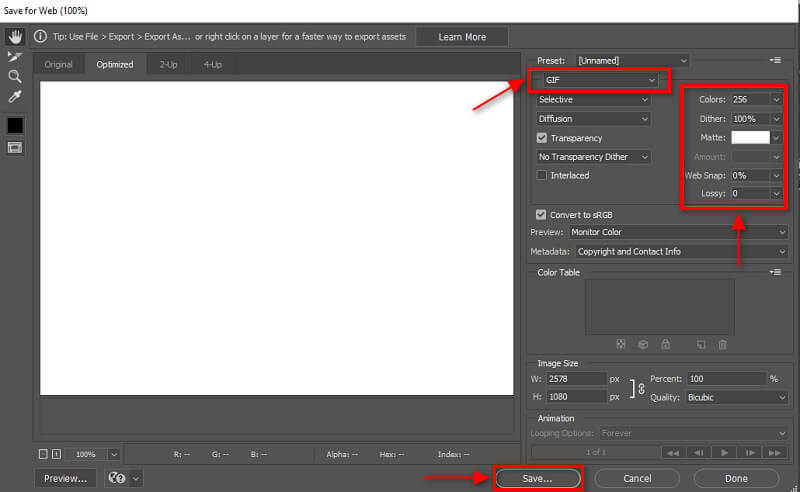Open the GIF file format dropdown
The height and width of the screenshot is (492, 800).
click(x=599, y=80)
